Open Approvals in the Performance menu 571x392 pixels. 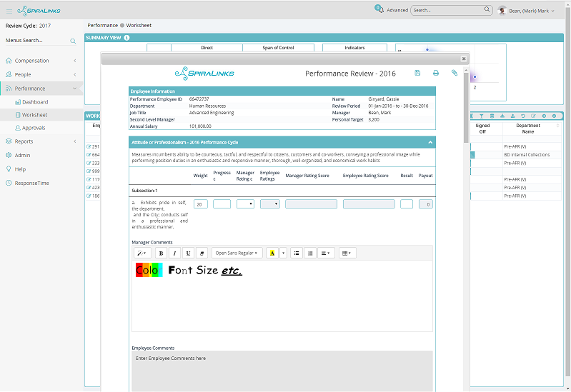point(34,128)
